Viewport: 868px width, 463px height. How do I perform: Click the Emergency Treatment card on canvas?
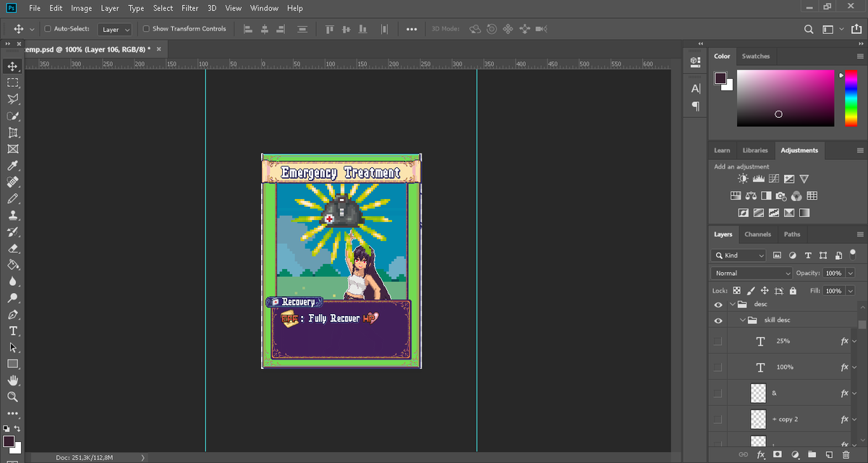click(341, 261)
